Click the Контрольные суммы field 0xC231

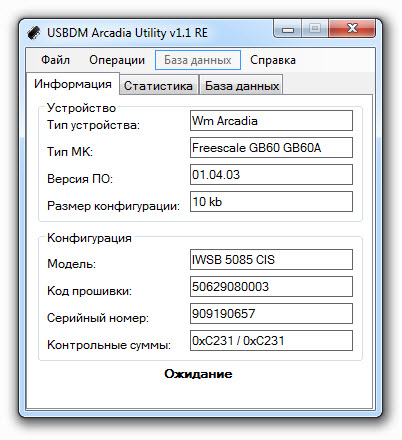click(271, 340)
